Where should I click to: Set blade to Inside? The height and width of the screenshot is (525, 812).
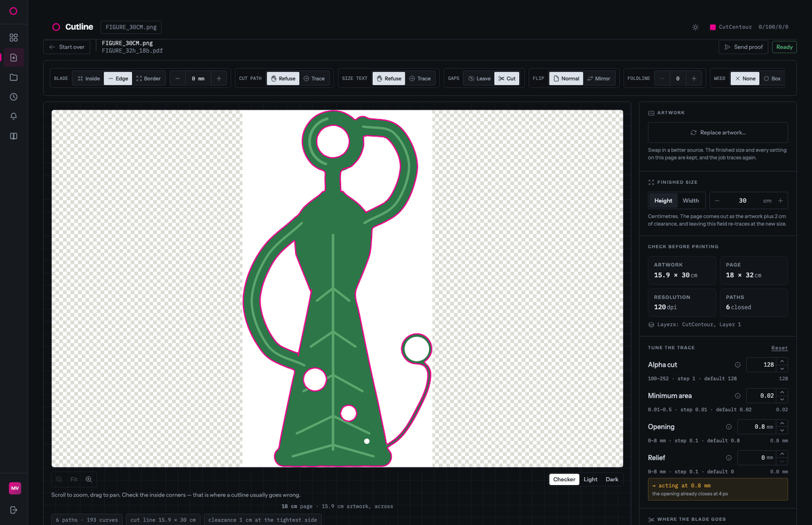pos(89,78)
